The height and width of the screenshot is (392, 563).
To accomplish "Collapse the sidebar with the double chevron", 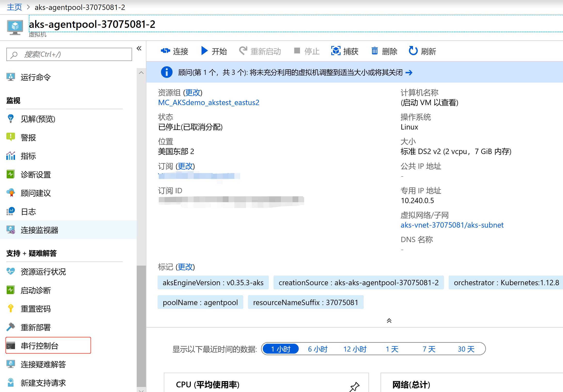I will pyautogui.click(x=139, y=48).
